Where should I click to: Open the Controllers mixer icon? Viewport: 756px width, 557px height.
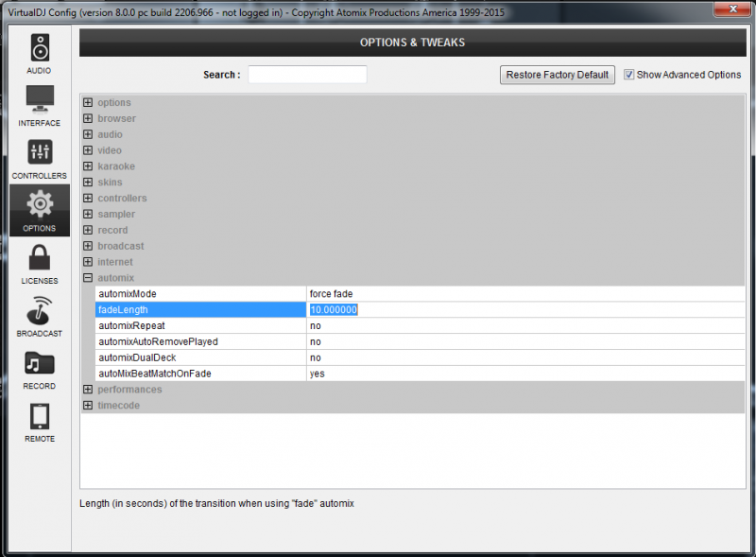pos(40,151)
